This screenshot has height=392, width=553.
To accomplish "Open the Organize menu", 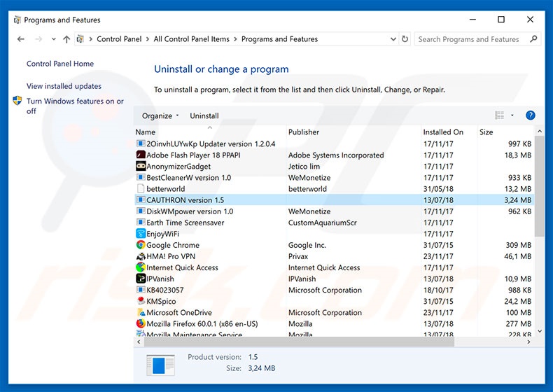I will [x=160, y=115].
